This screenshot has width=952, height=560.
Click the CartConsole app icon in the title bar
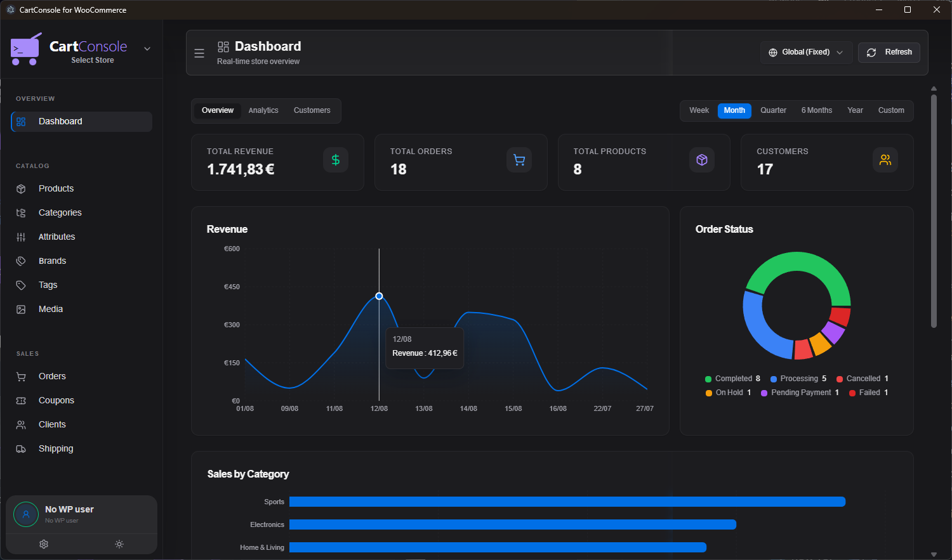pos(10,10)
